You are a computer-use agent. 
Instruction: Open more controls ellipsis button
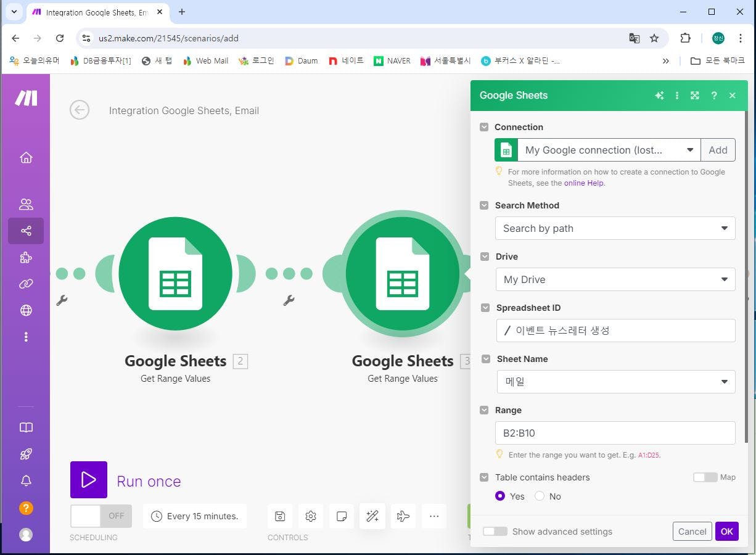tap(434, 516)
